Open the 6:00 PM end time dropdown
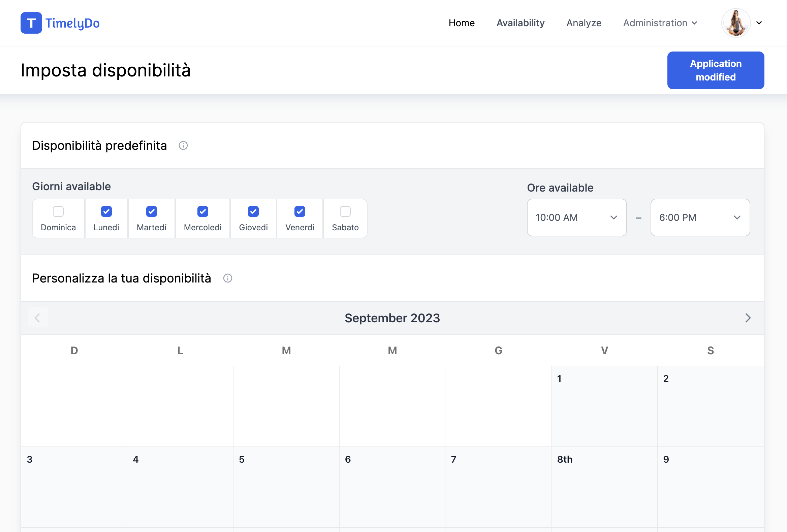This screenshot has height=532, width=787. point(700,218)
